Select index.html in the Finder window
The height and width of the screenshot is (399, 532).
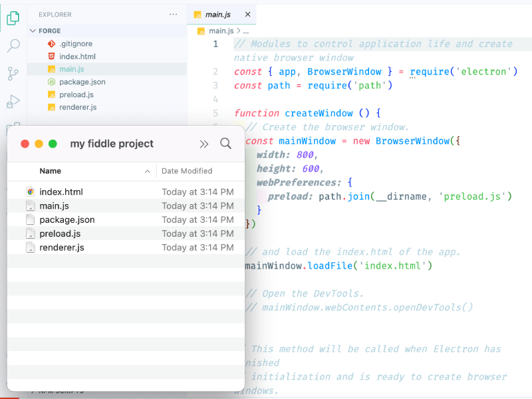click(61, 192)
